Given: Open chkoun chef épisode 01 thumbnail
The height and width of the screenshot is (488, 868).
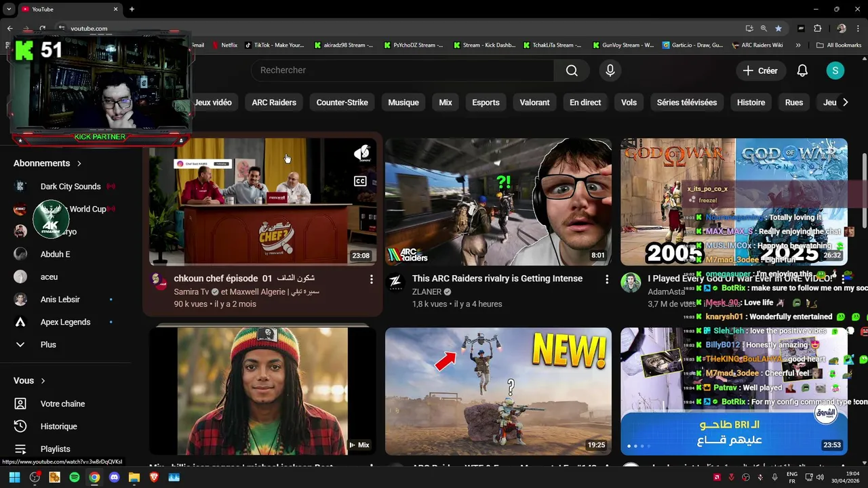Looking at the screenshot, I should 262,202.
